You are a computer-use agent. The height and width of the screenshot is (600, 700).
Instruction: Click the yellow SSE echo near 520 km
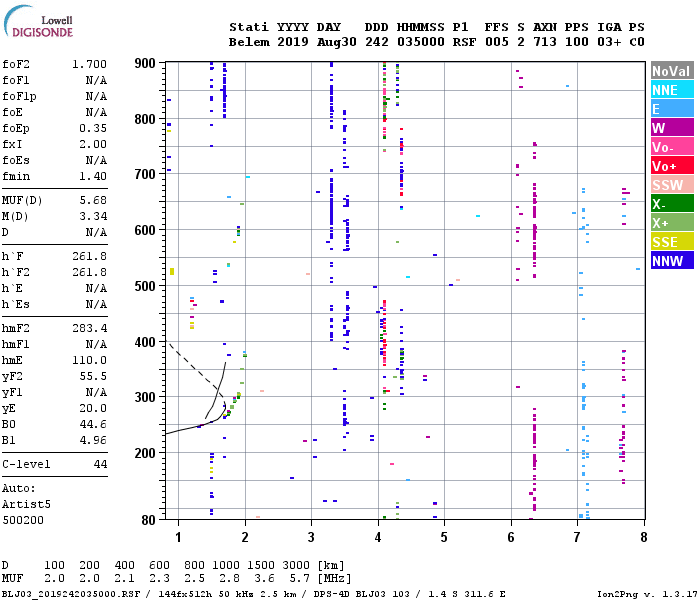(x=172, y=271)
